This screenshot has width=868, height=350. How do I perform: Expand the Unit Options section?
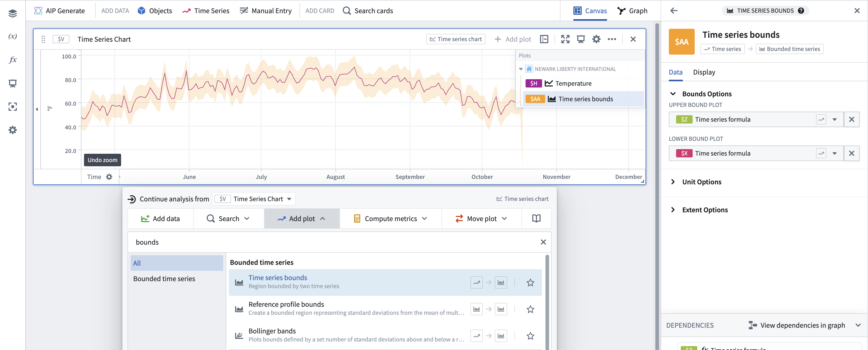pyautogui.click(x=701, y=182)
